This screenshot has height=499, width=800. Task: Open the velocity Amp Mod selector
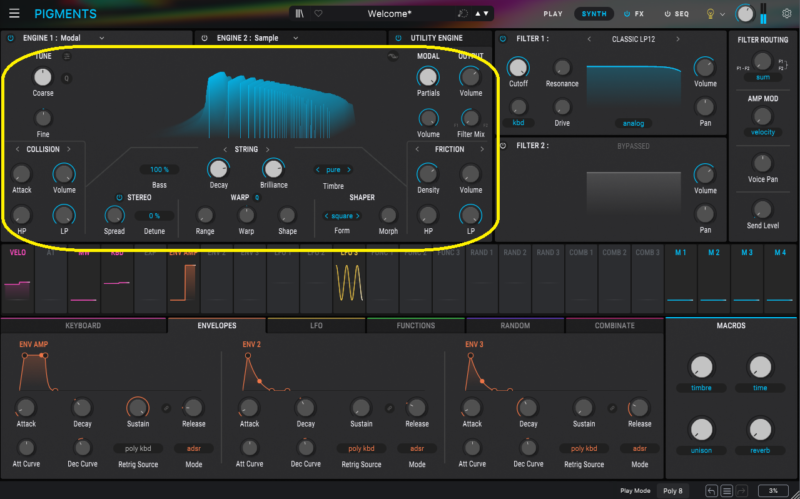[x=763, y=133]
